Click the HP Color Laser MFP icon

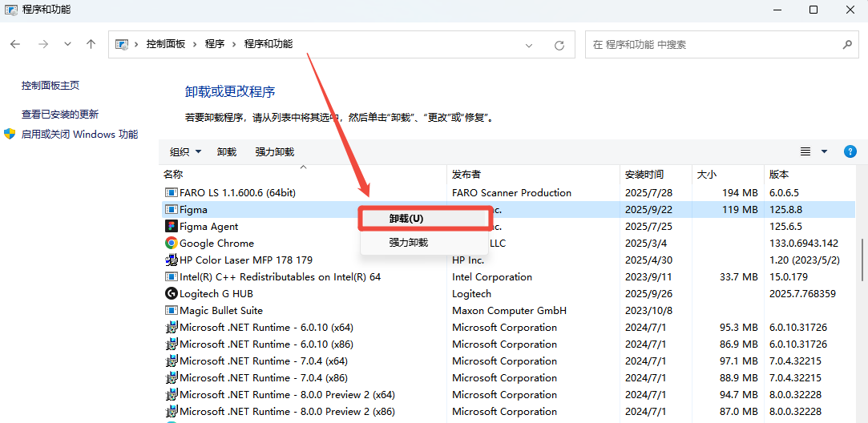tap(171, 260)
